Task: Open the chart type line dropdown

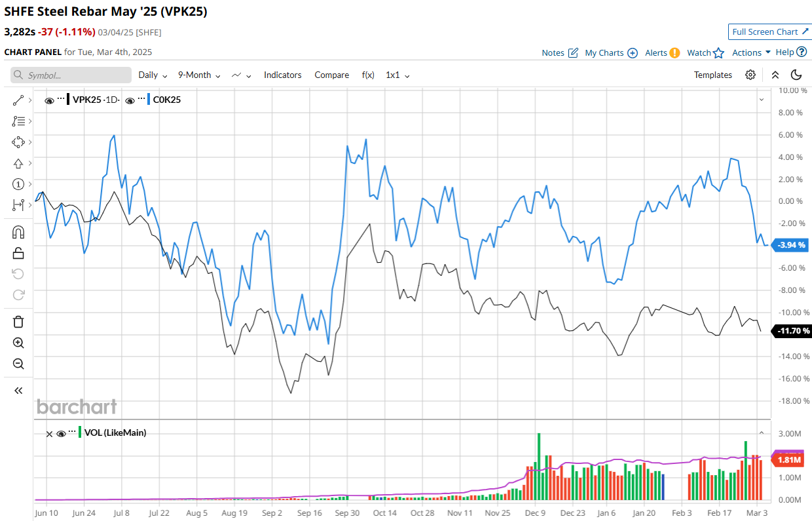Action: [x=242, y=75]
